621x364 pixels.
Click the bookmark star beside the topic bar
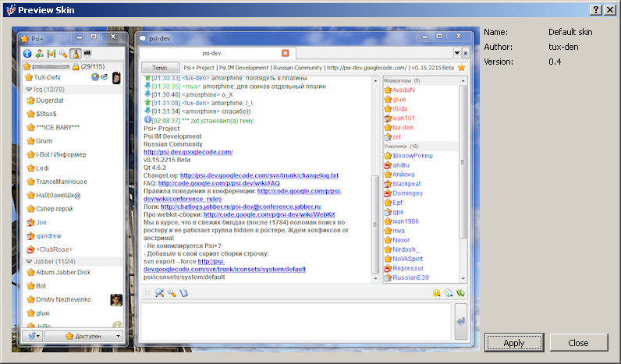pos(462,68)
